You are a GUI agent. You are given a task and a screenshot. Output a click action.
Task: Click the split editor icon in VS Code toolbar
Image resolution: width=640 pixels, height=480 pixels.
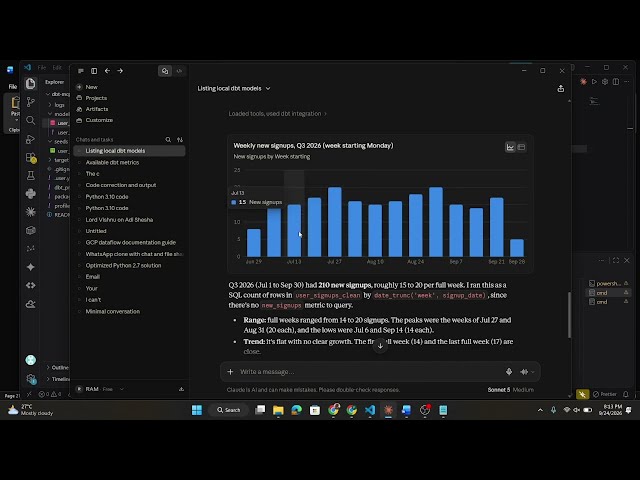point(616,82)
